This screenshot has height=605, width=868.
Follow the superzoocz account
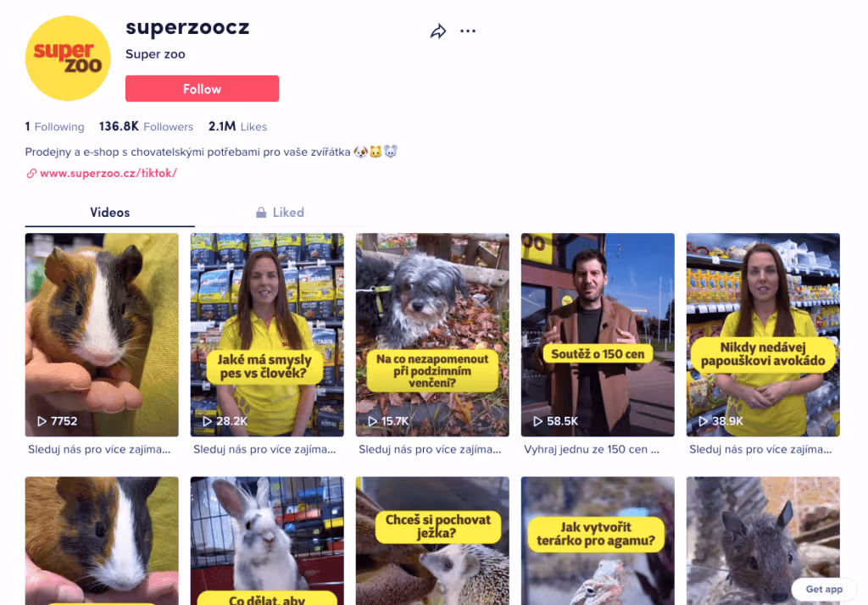tap(202, 89)
